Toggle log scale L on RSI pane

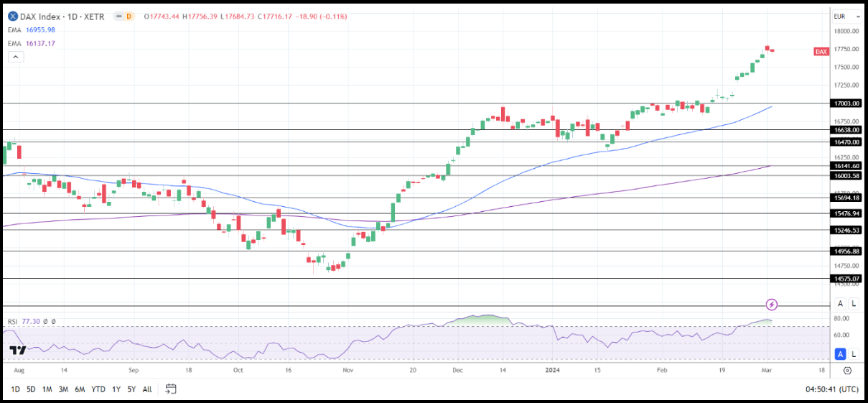(854, 353)
